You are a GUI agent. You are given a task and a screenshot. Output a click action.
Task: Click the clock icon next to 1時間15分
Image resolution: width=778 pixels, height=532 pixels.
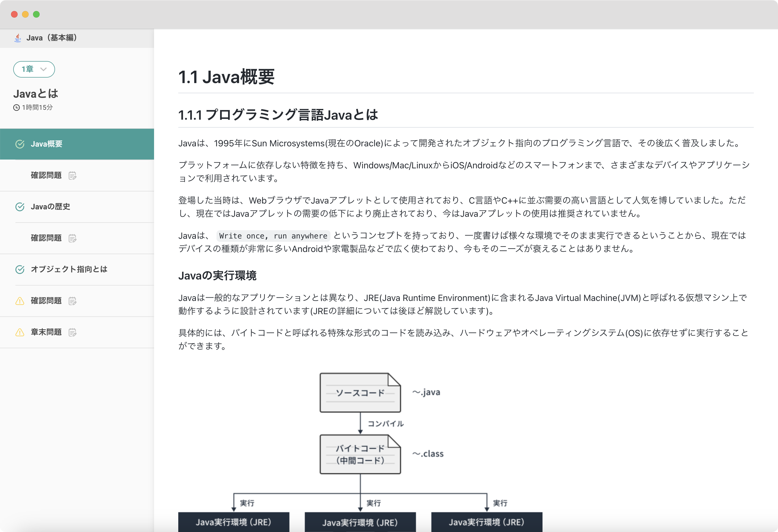(x=17, y=108)
